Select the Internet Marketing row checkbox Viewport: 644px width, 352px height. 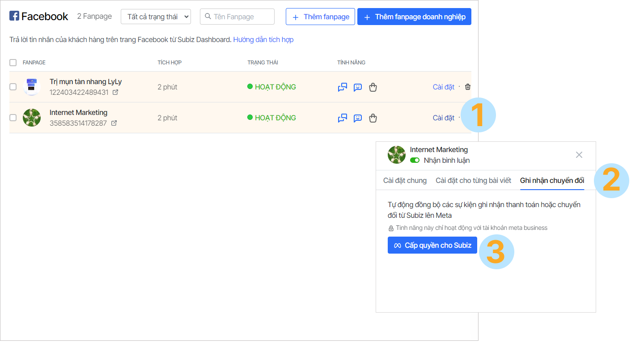[x=13, y=118]
